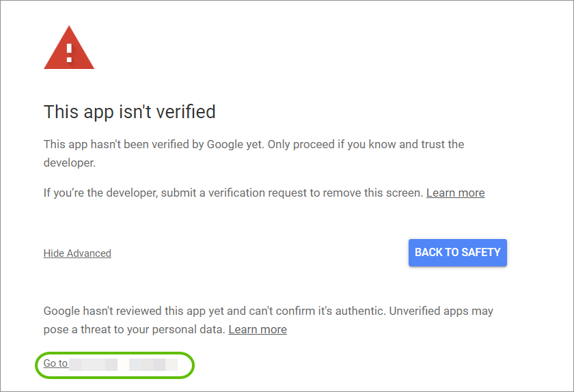Viewport: 574px width, 392px height.
Task: Collapse details with Hide Advanced link
Action: [x=77, y=253]
